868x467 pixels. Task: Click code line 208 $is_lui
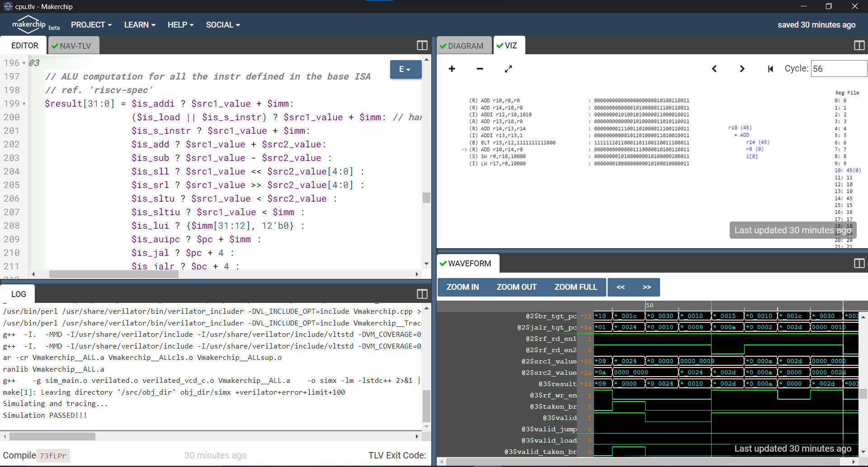(217, 226)
